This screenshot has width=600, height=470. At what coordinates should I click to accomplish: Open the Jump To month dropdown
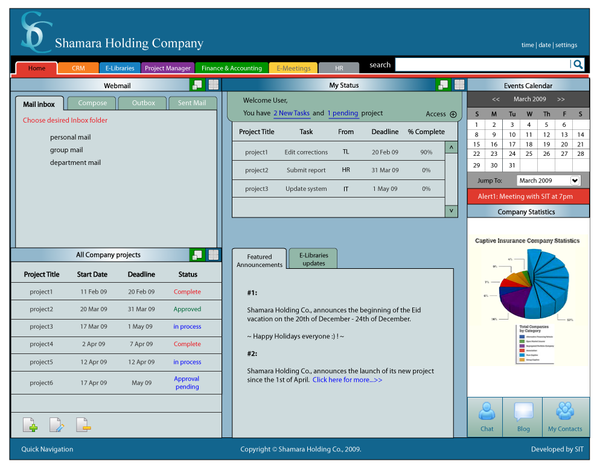pyautogui.click(x=574, y=180)
